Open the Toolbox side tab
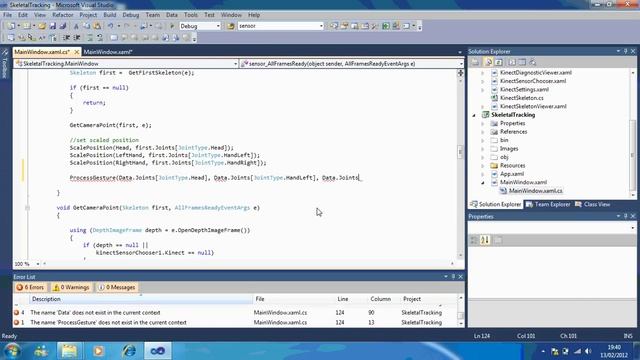Image resolution: width=640 pixels, height=360 pixels. pyautogui.click(x=5, y=64)
